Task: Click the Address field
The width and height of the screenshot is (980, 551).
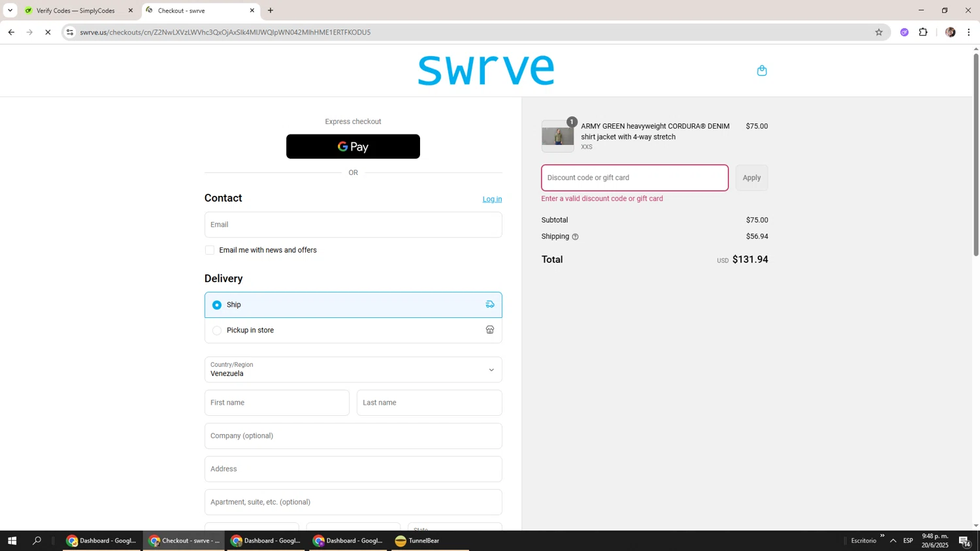Action: (353, 469)
